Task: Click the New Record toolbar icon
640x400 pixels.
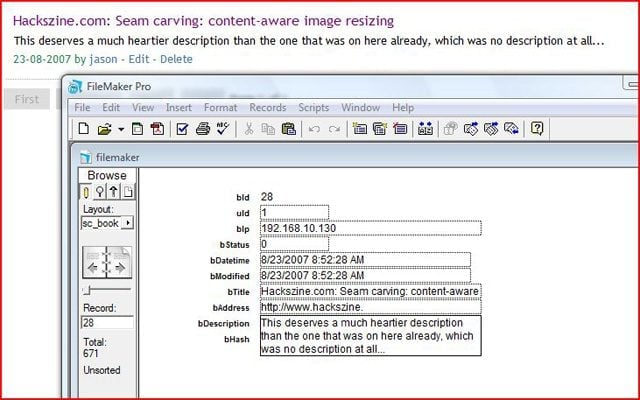Action: point(360,129)
